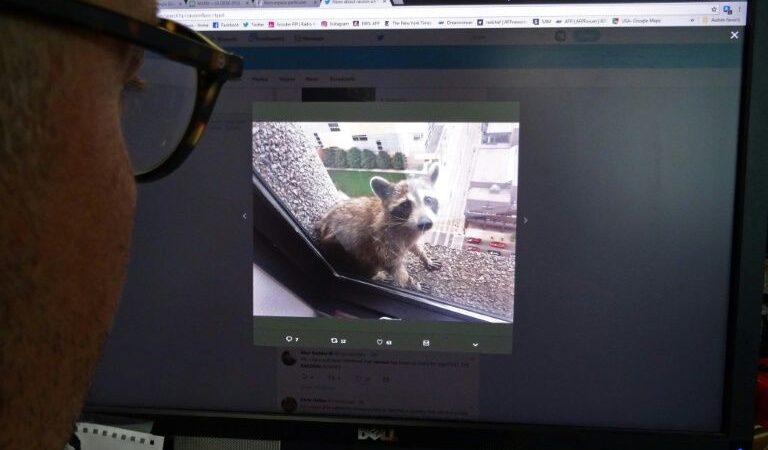Screen dimensions: 768x450
Task: Switch to the second browser tab
Action: coord(218,3)
